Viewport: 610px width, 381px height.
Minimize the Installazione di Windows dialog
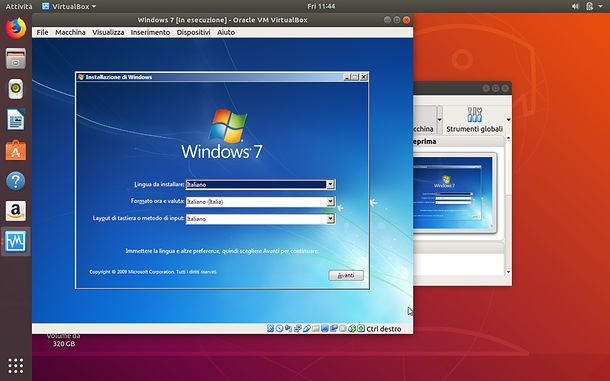click(x=347, y=77)
